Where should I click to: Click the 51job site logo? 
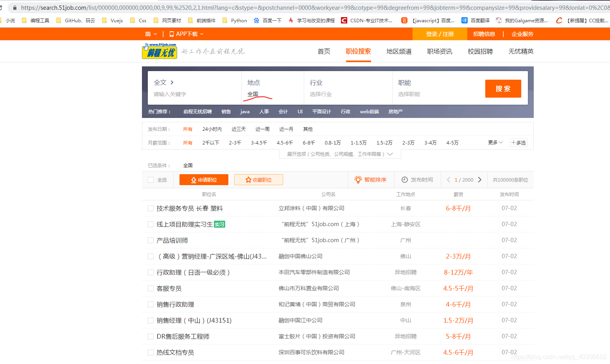click(160, 51)
